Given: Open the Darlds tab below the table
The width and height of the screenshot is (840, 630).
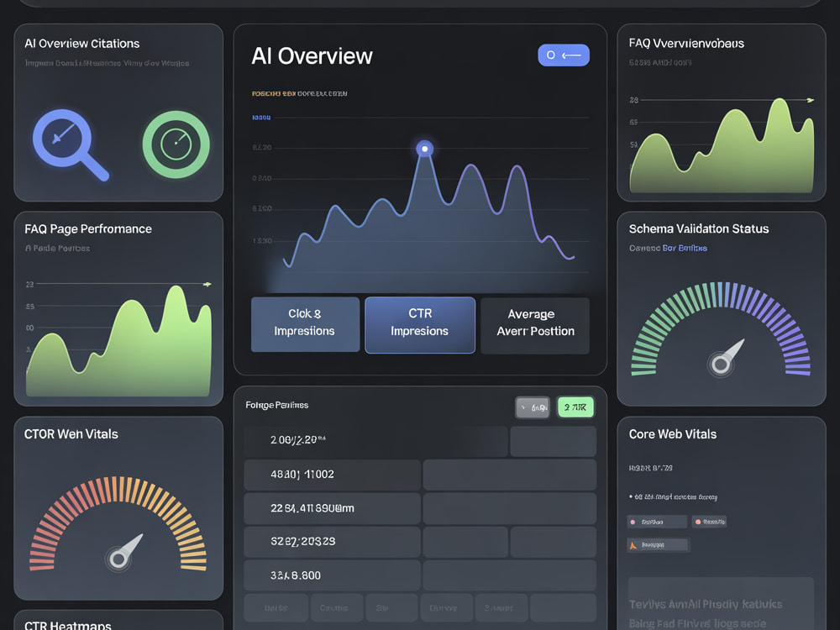Looking at the screenshot, I should 276,608.
